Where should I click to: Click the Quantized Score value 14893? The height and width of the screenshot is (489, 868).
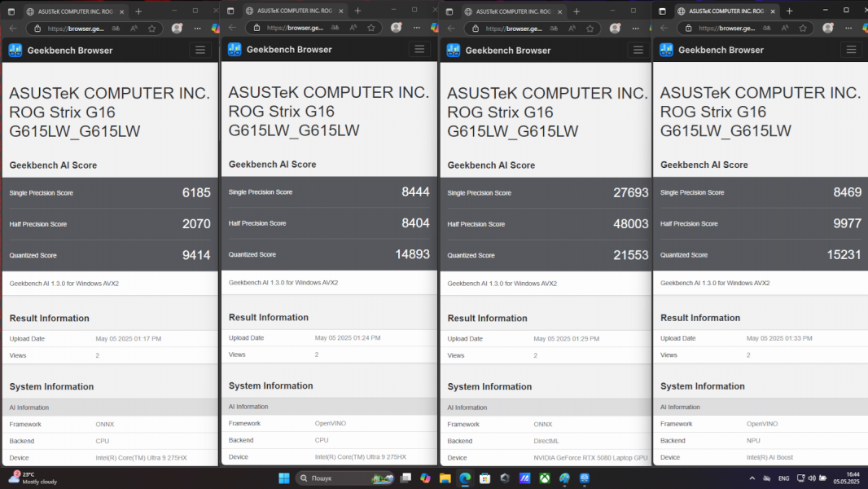pyautogui.click(x=412, y=254)
